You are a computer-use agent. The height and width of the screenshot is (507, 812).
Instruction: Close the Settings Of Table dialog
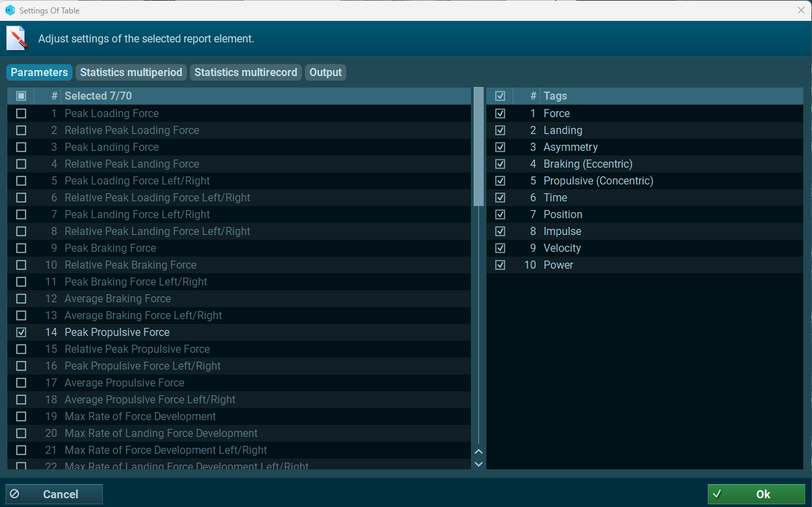tap(801, 10)
